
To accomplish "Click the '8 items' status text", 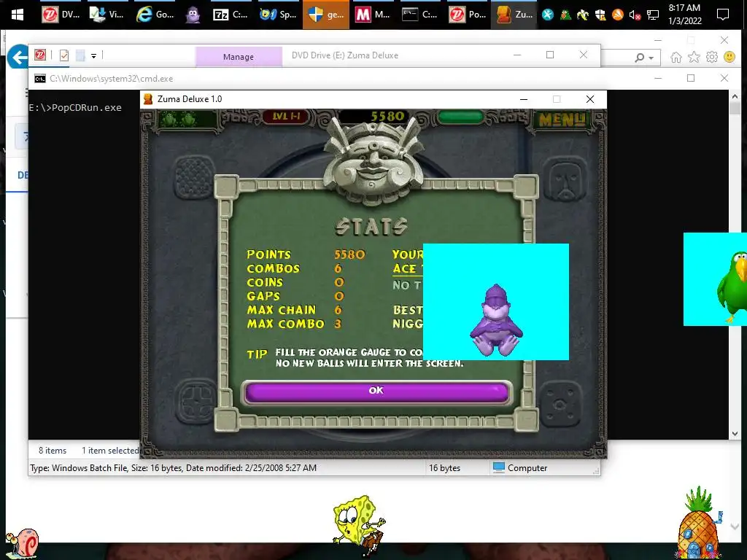I will pyautogui.click(x=53, y=451).
